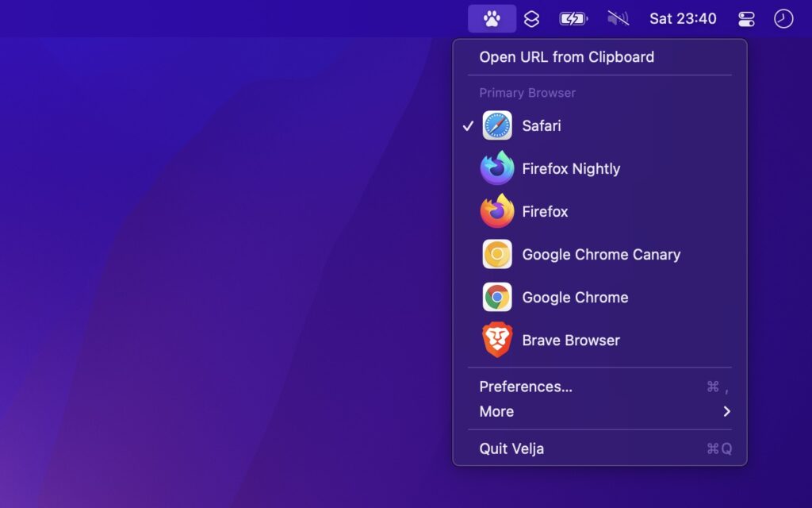Toggle the checkmark next to Safari
812x508 pixels.
coord(468,126)
